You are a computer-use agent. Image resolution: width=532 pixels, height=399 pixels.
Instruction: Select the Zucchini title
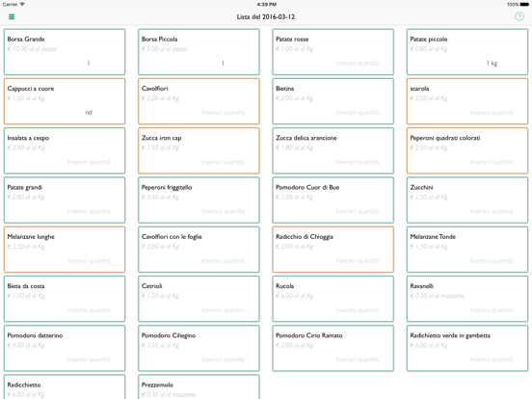[x=421, y=187]
